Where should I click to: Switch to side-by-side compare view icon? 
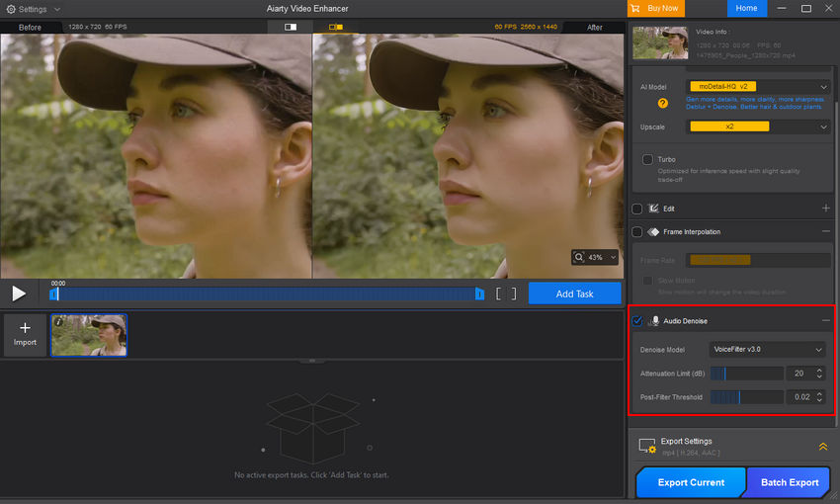click(336, 27)
